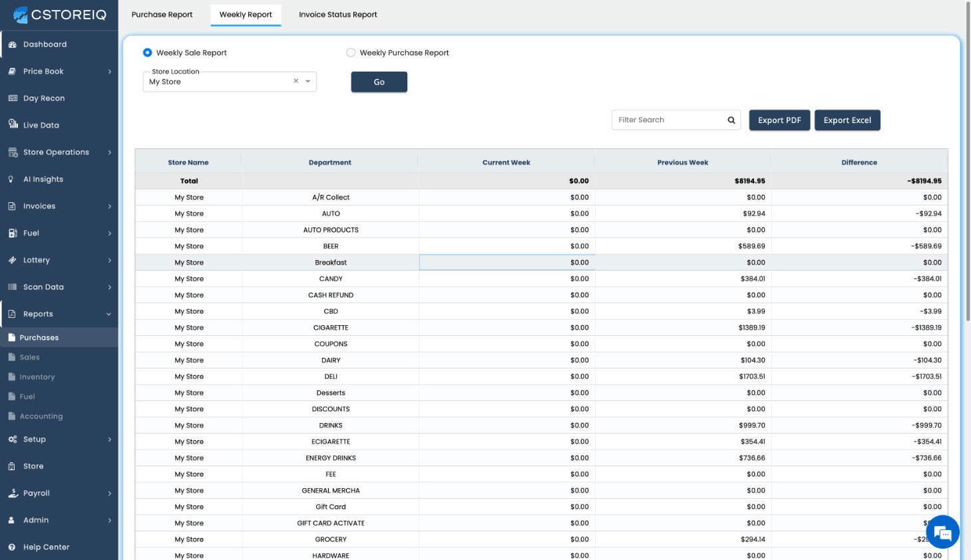
Task: Open the Invoice Status Report tab
Action: (x=337, y=15)
